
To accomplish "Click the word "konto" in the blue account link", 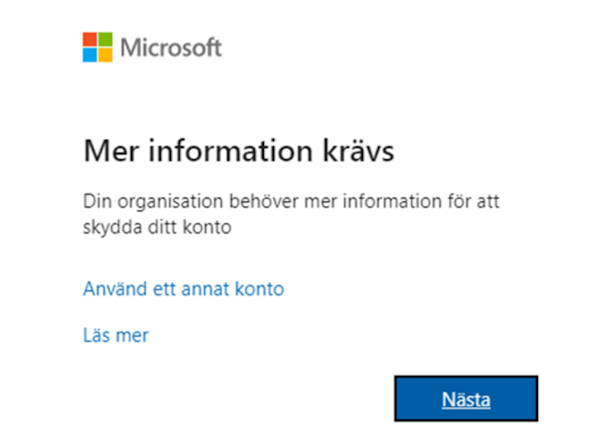I will (260, 289).
